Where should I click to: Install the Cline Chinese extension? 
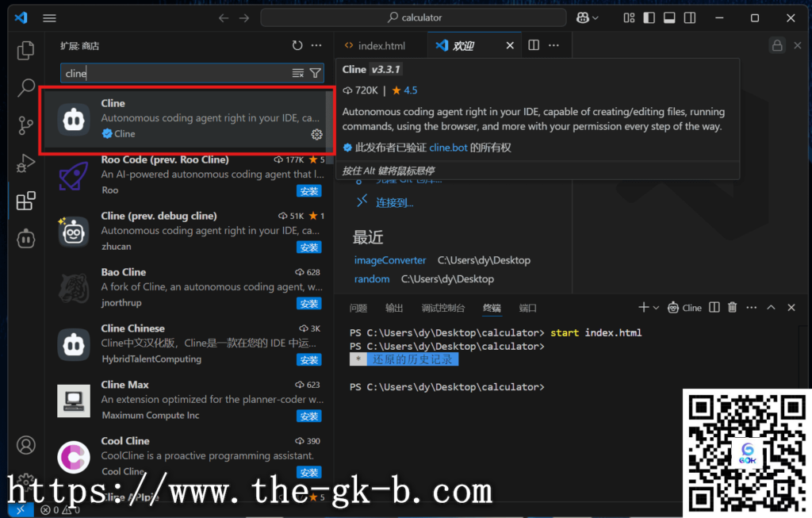click(x=309, y=360)
